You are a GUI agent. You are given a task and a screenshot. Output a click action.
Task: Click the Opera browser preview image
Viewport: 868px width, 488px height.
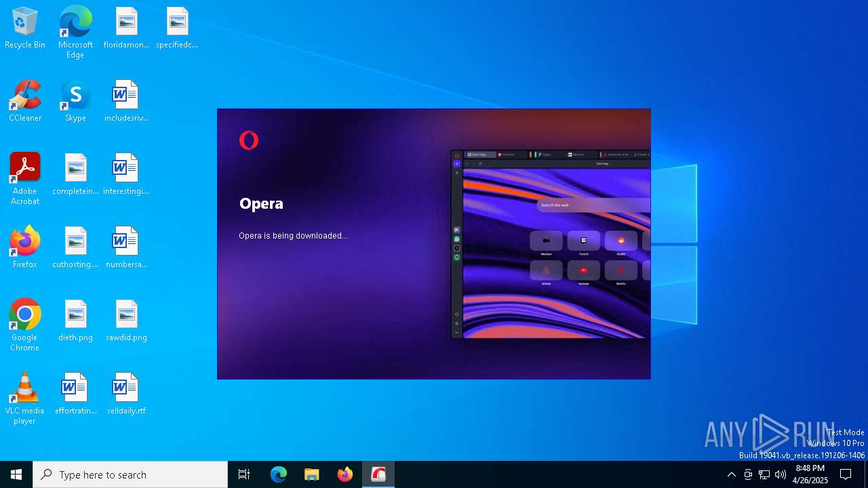[x=551, y=244]
